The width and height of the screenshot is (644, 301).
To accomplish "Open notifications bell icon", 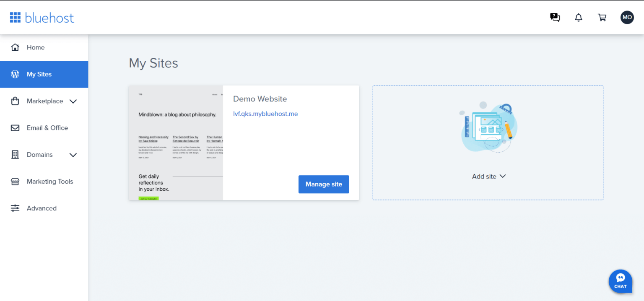I will (579, 18).
